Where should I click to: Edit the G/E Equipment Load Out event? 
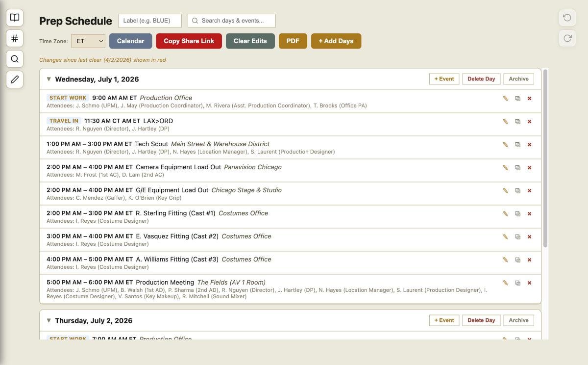point(505,191)
